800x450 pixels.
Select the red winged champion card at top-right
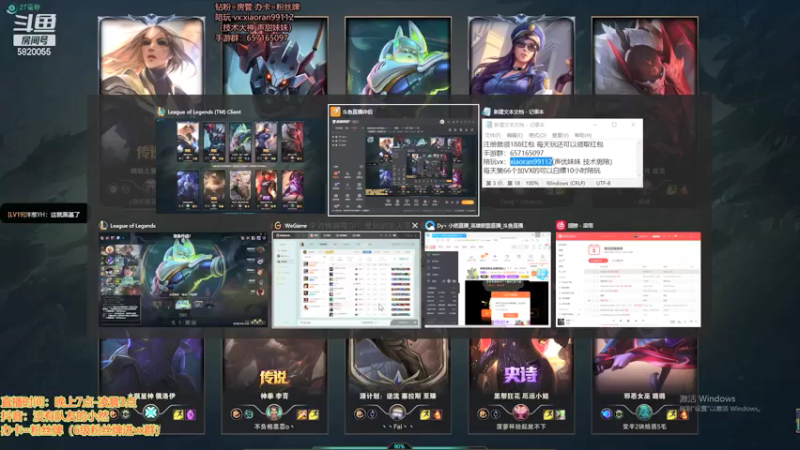click(644, 55)
